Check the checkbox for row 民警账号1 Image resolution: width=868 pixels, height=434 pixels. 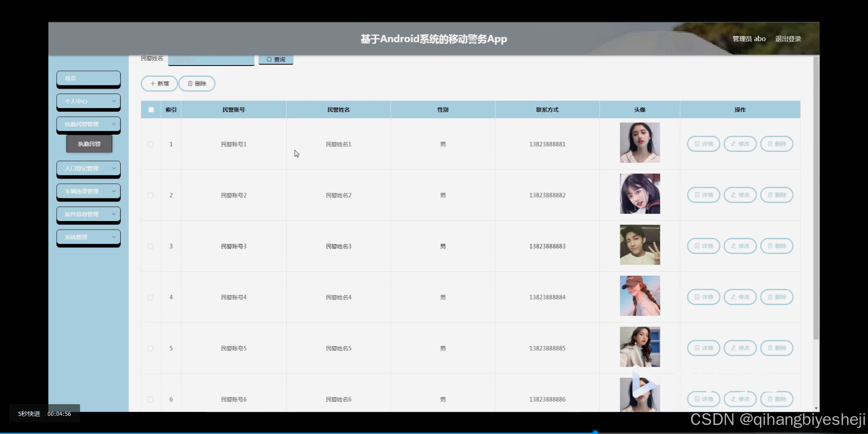[x=150, y=144]
